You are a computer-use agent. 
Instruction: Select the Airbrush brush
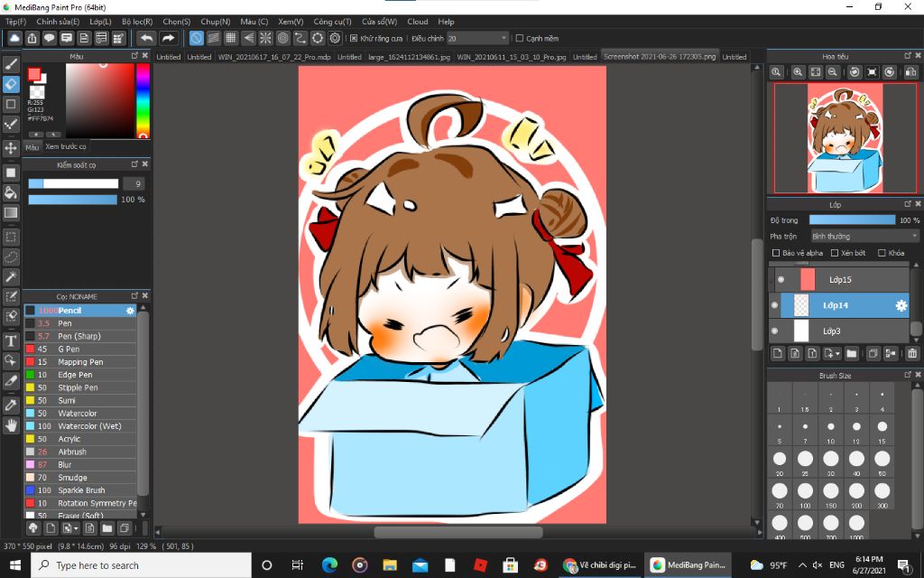pyautogui.click(x=80, y=452)
